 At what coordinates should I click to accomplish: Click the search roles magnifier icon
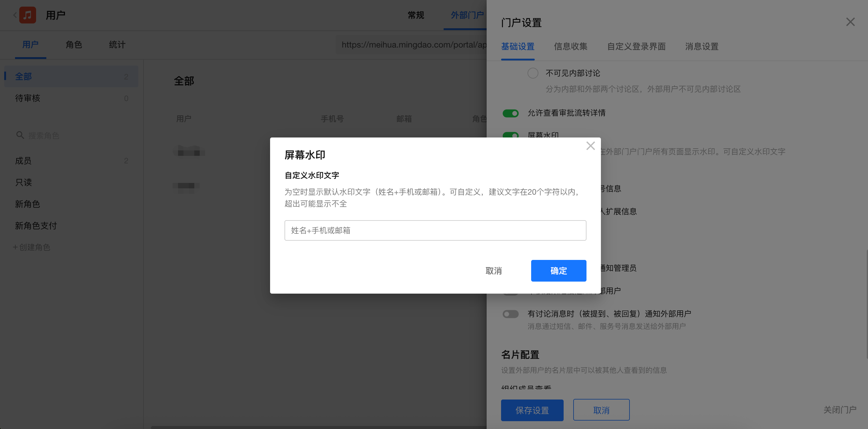[20, 135]
